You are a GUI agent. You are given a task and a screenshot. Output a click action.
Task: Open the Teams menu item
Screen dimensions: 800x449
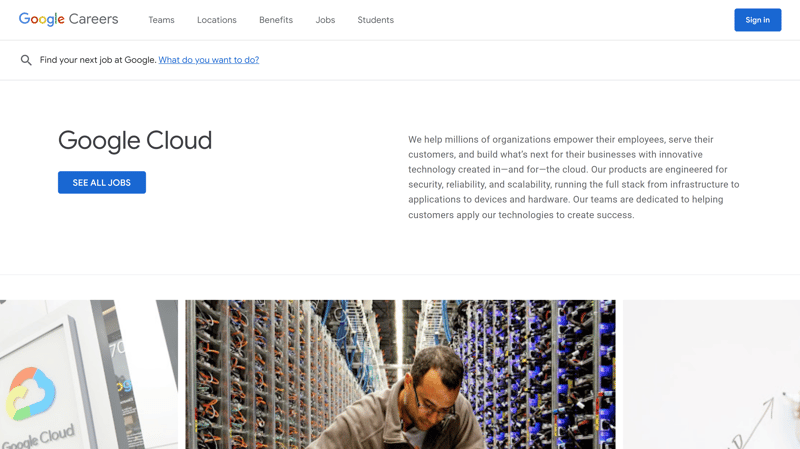tap(161, 20)
